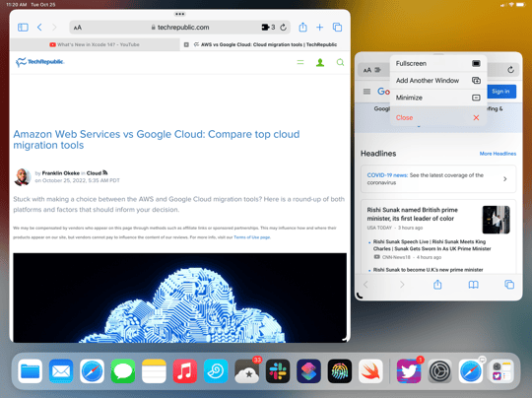Click the blue circuit cloud article image
Viewport: 532px width, 398px height.
(x=180, y=298)
